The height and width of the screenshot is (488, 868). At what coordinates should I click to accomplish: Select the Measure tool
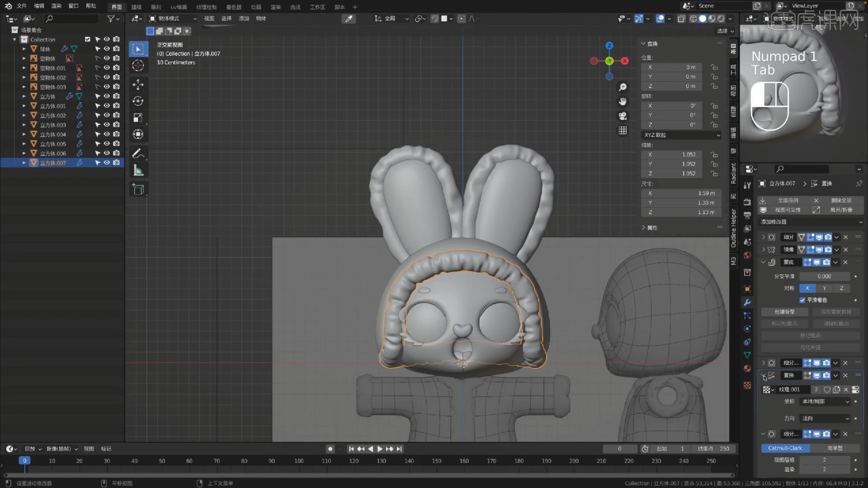point(138,170)
